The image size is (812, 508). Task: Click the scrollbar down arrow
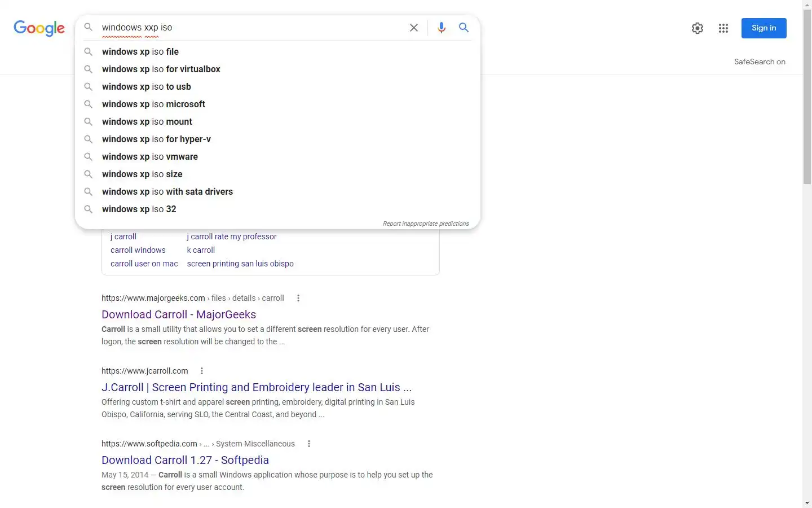click(807, 503)
